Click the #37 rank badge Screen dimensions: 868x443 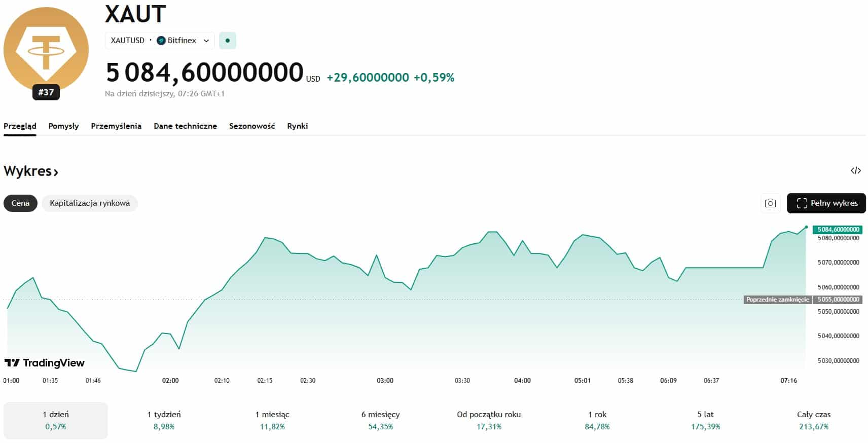click(46, 92)
